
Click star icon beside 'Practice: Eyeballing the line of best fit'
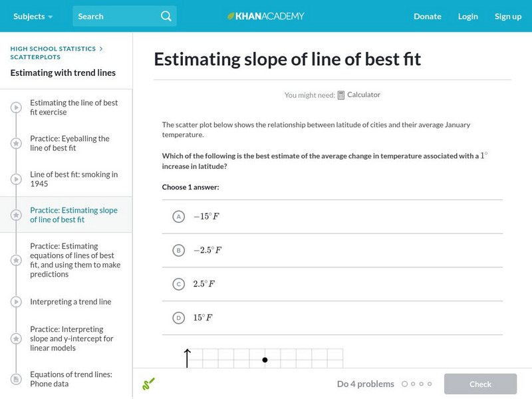click(x=16, y=143)
